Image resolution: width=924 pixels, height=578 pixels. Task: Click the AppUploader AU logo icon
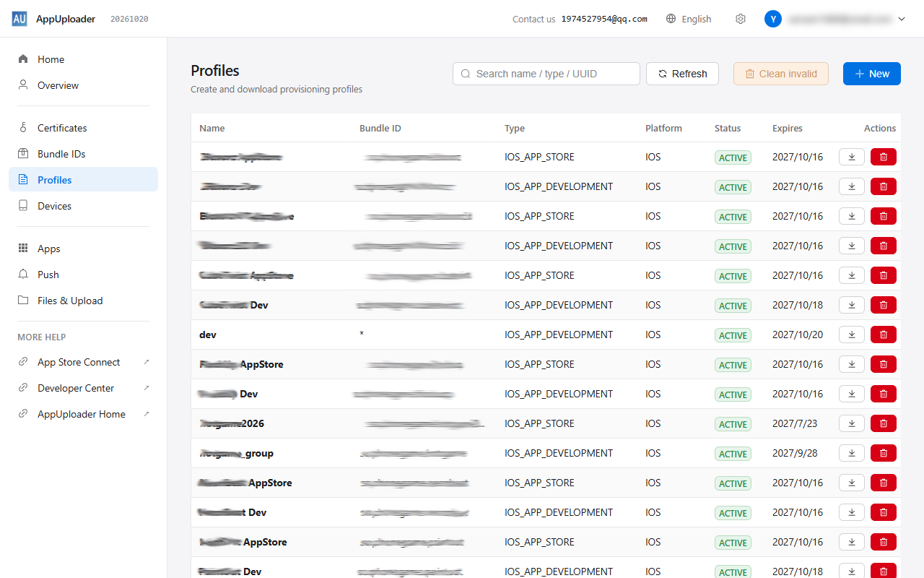coord(19,19)
